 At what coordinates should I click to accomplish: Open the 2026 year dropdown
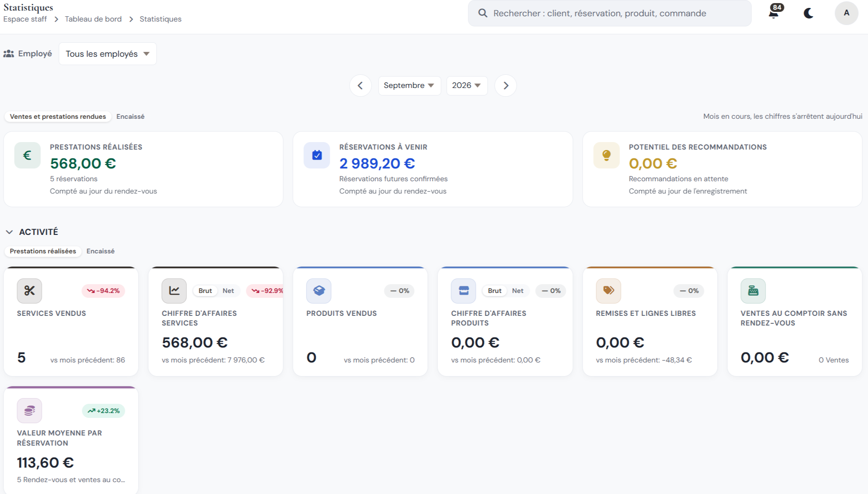[x=467, y=85]
